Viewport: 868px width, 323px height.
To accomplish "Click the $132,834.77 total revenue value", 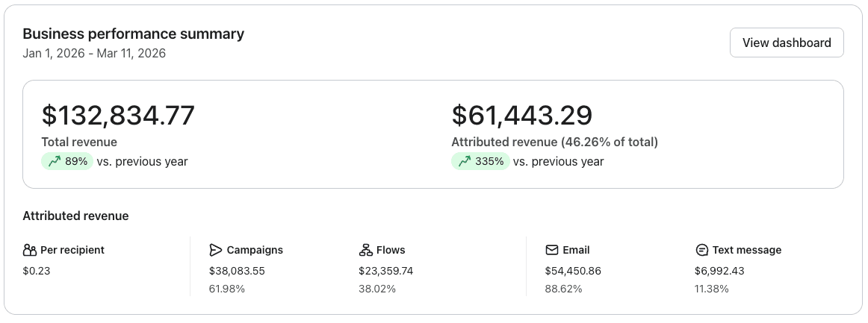I will (118, 115).
